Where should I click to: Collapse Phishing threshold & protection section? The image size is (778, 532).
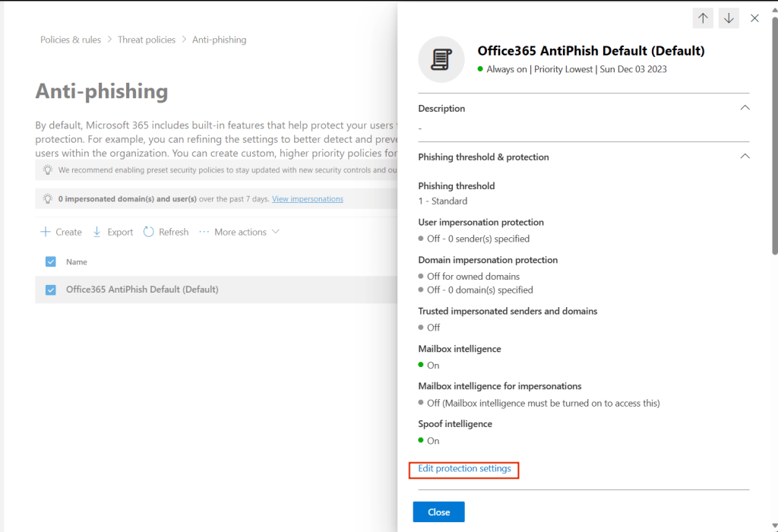pos(745,157)
